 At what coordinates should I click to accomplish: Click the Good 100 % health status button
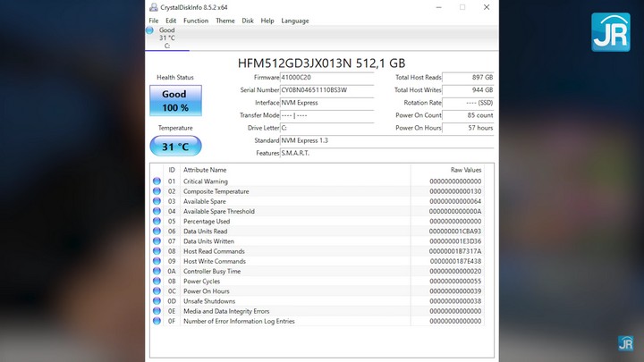click(175, 101)
